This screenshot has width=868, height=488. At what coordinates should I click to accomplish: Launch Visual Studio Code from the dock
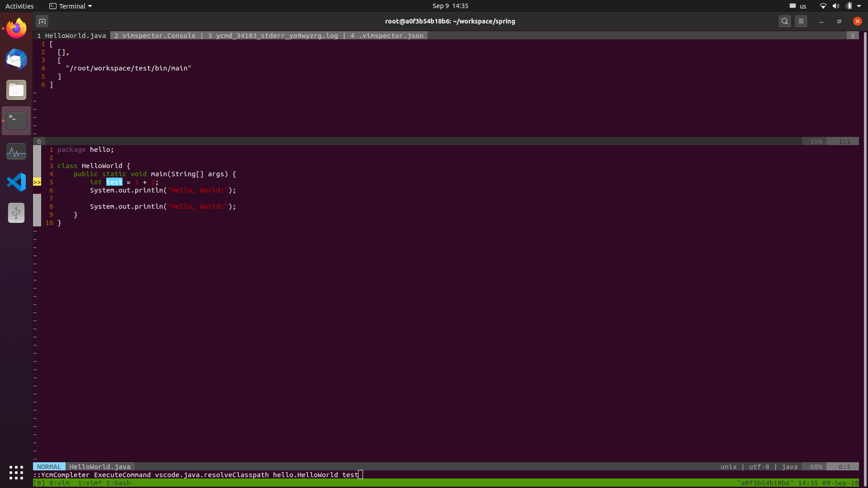tap(16, 182)
